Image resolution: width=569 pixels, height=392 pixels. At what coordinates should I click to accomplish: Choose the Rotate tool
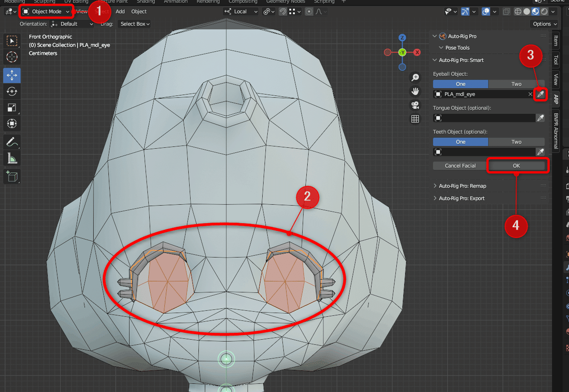tap(11, 91)
